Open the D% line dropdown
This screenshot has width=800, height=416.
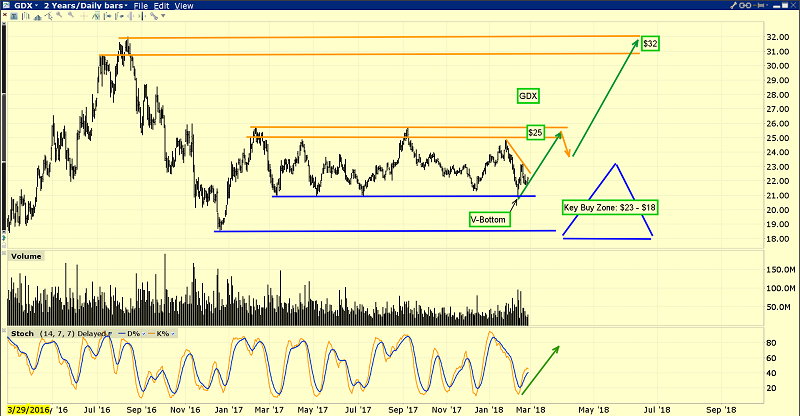143,334
